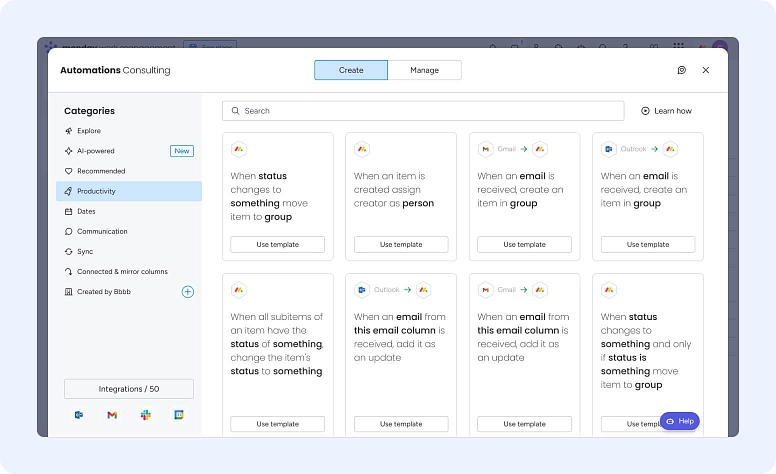Viewport: 776px width, 474px height.
Task: Click the Slack icon in integrations footer
Action: [x=145, y=414]
